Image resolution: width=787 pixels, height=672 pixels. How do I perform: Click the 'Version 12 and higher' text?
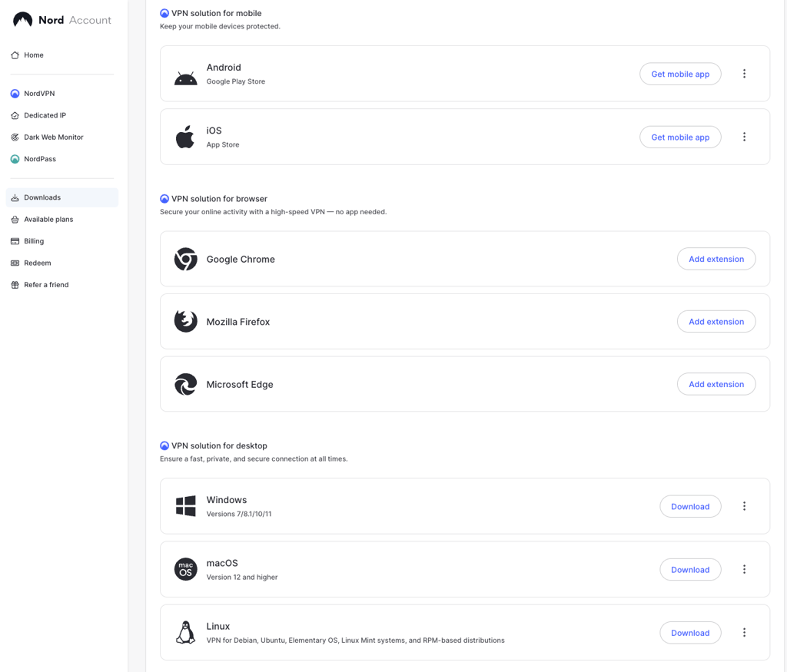tap(242, 578)
